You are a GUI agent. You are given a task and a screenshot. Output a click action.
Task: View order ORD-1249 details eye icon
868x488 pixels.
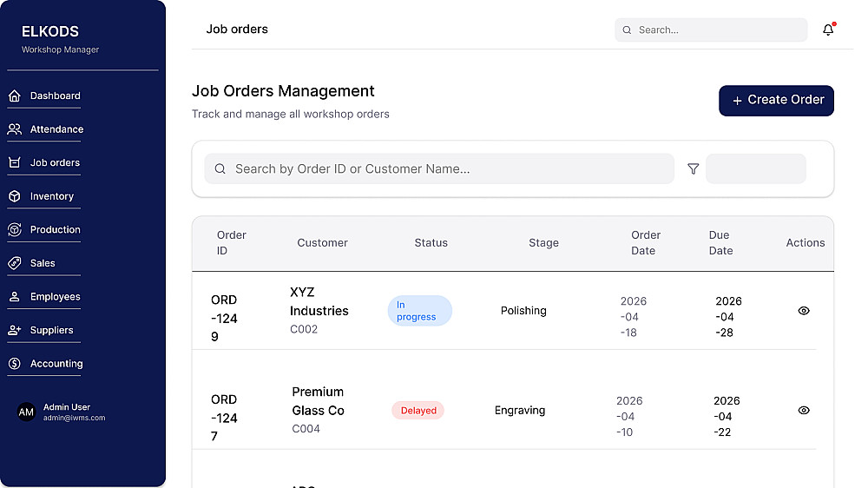[x=804, y=311]
